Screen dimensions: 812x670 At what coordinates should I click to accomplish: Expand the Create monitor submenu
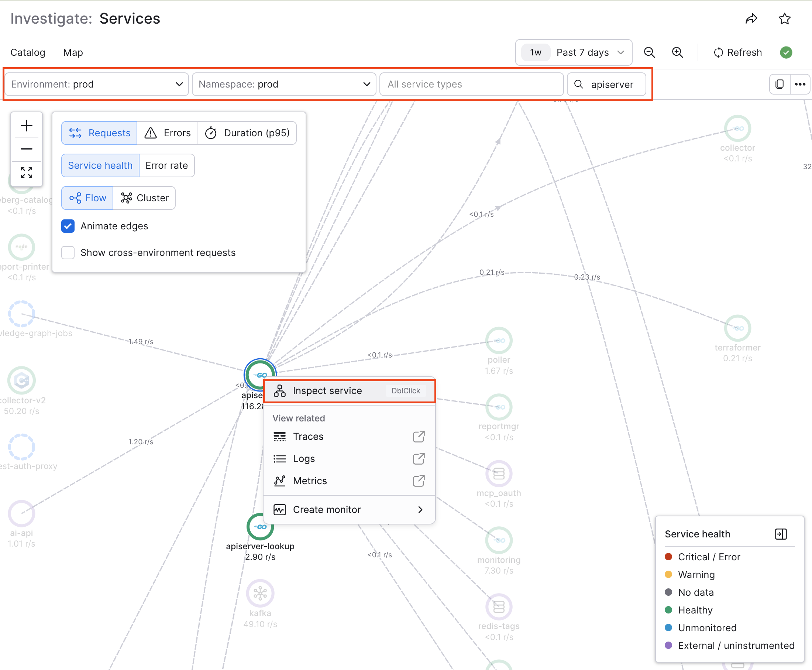[349, 510]
